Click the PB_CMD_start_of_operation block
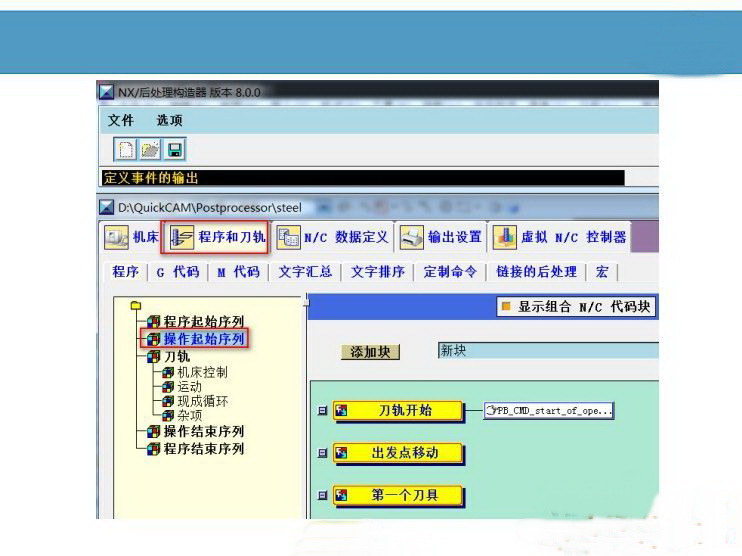742x556 pixels. (548, 411)
